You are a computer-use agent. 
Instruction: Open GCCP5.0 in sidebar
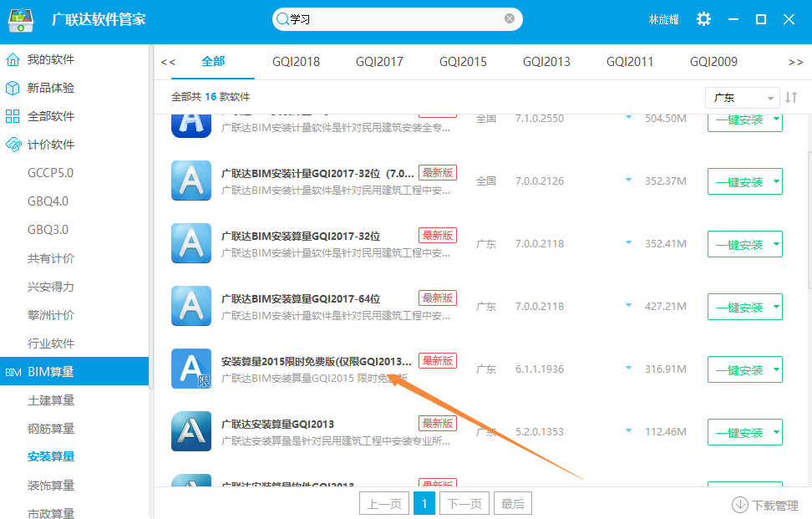(x=50, y=173)
